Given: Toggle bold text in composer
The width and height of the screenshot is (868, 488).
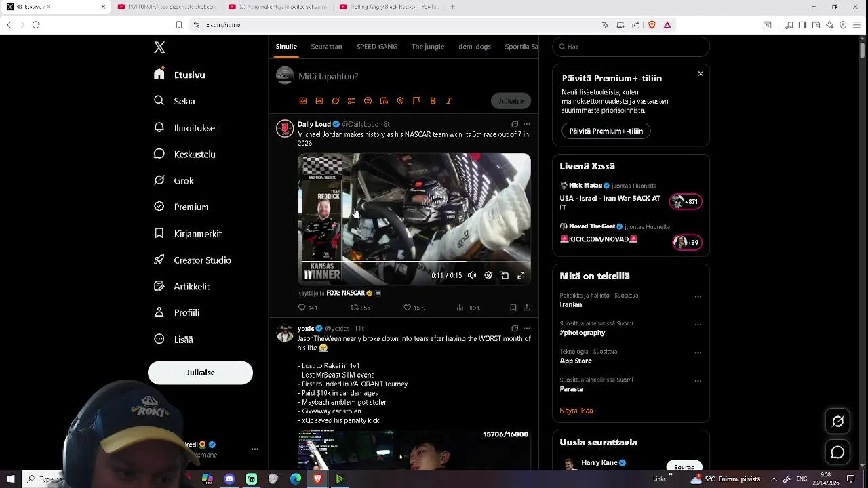Looking at the screenshot, I should (433, 101).
